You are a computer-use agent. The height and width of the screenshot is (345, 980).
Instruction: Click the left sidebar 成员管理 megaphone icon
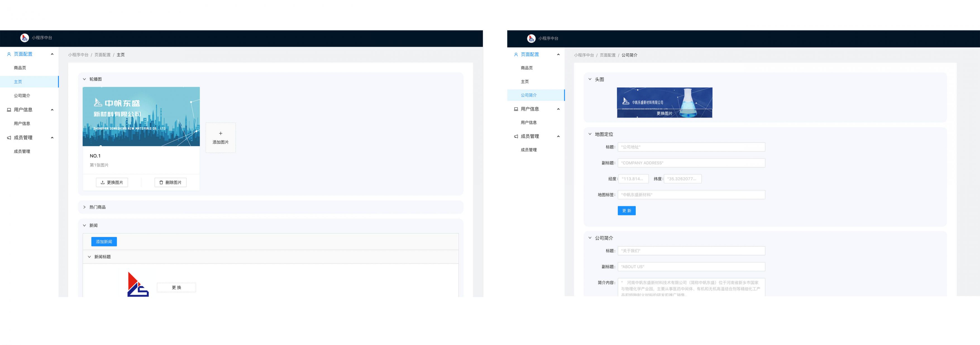tap(9, 137)
